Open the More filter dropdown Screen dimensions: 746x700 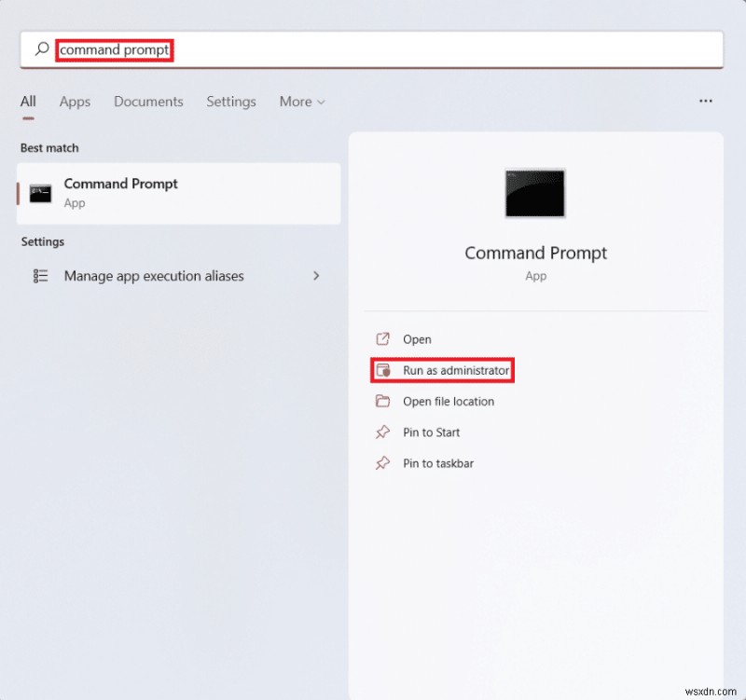(x=301, y=102)
